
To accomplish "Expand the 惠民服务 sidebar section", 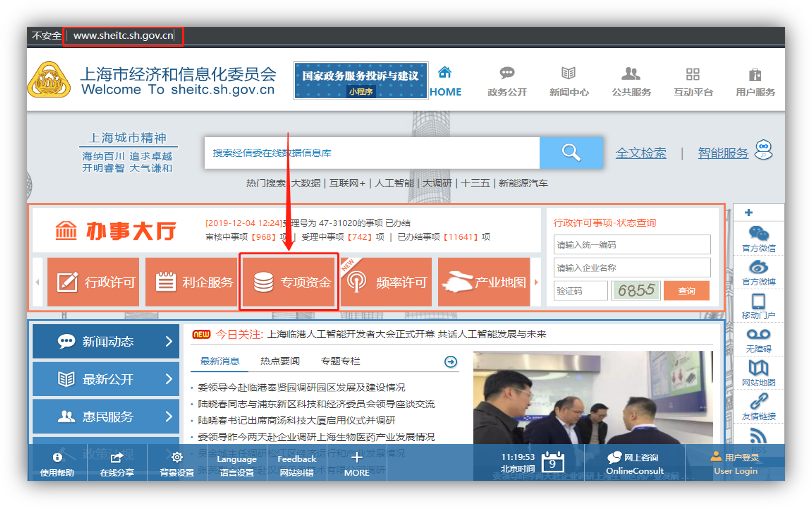I will [104, 416].
